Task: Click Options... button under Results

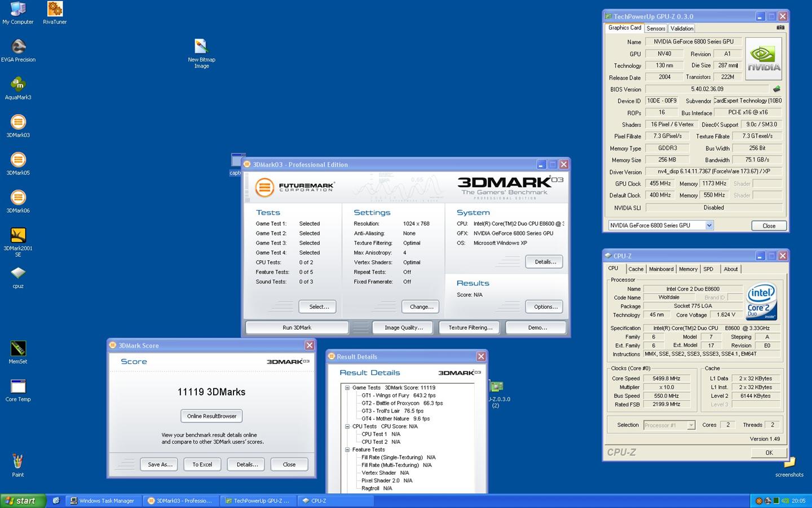Action: [545, 306]
